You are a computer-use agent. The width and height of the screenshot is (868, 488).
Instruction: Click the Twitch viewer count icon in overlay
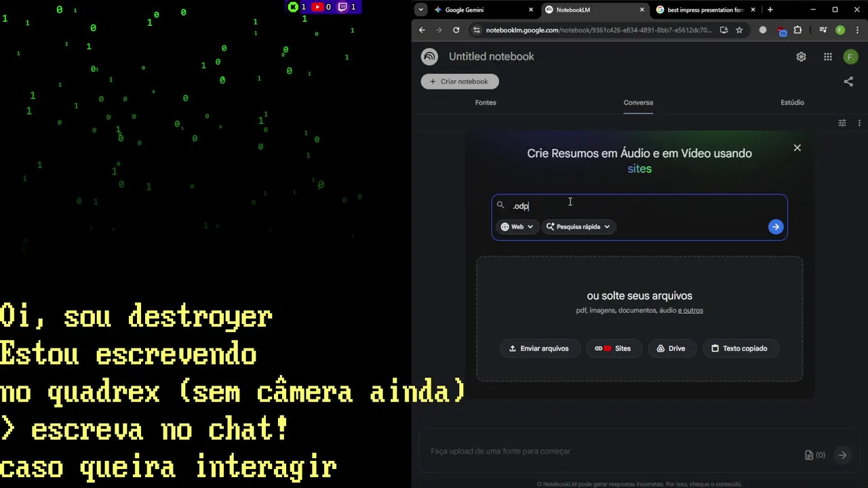tap(342, 7)
